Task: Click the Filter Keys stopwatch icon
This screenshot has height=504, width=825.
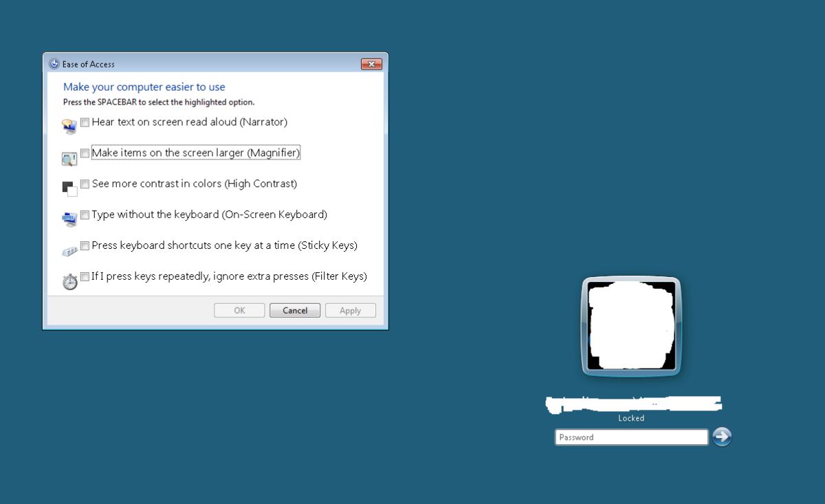Action: tap(69, 281)
